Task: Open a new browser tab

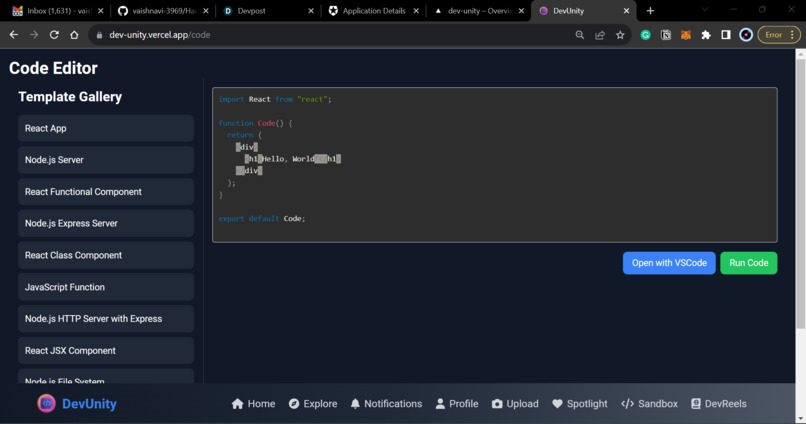Action: click(x=650, y=11)
